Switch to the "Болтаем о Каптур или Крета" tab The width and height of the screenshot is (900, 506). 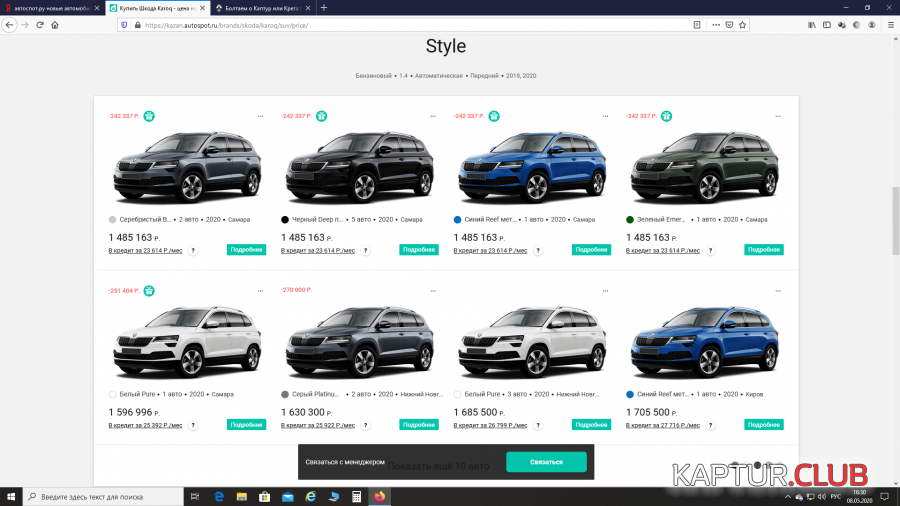click(x=260, y=7)
